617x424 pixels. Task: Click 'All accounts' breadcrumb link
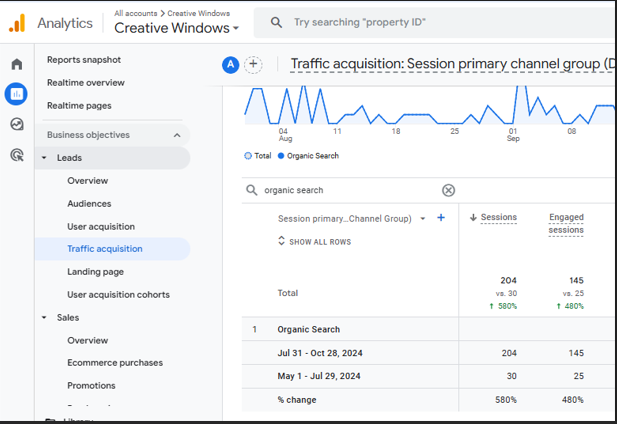pyautogui.click(x=136, y=13)
